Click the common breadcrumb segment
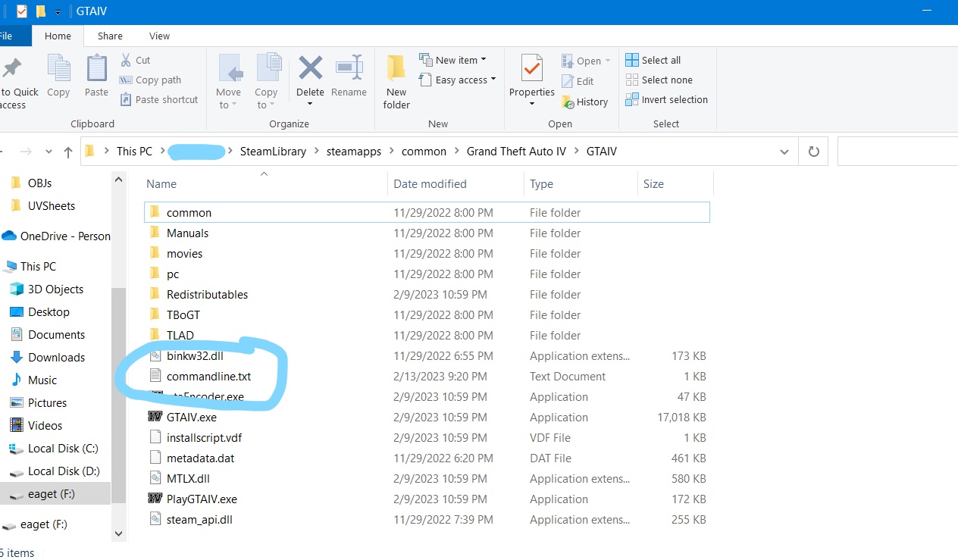 [424, 152]
